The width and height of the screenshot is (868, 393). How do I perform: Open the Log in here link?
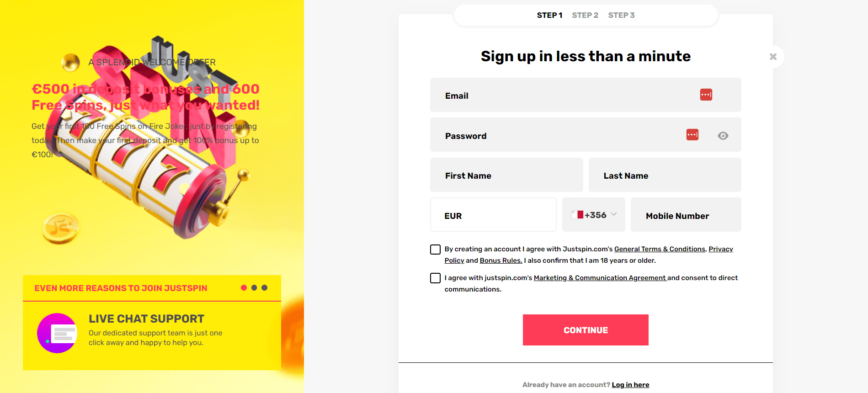[x=630, y=385]
